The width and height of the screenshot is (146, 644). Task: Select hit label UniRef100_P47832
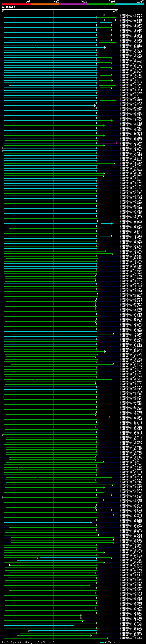point(131,560)
